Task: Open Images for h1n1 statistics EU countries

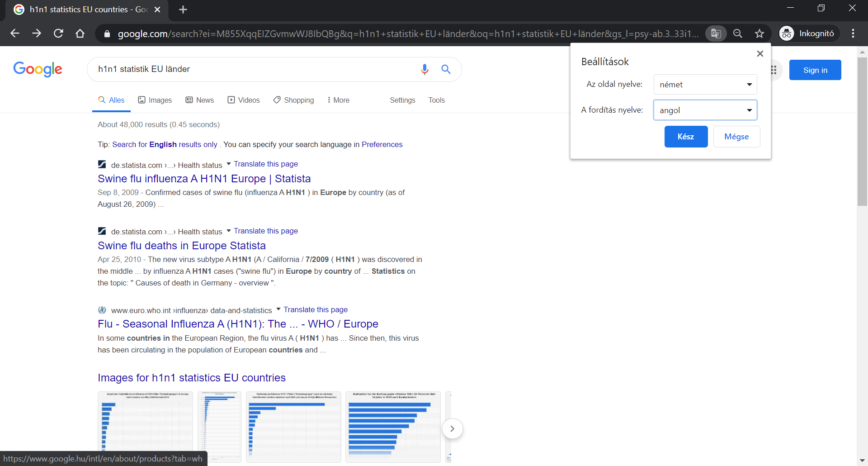Action: click(192, 378)
